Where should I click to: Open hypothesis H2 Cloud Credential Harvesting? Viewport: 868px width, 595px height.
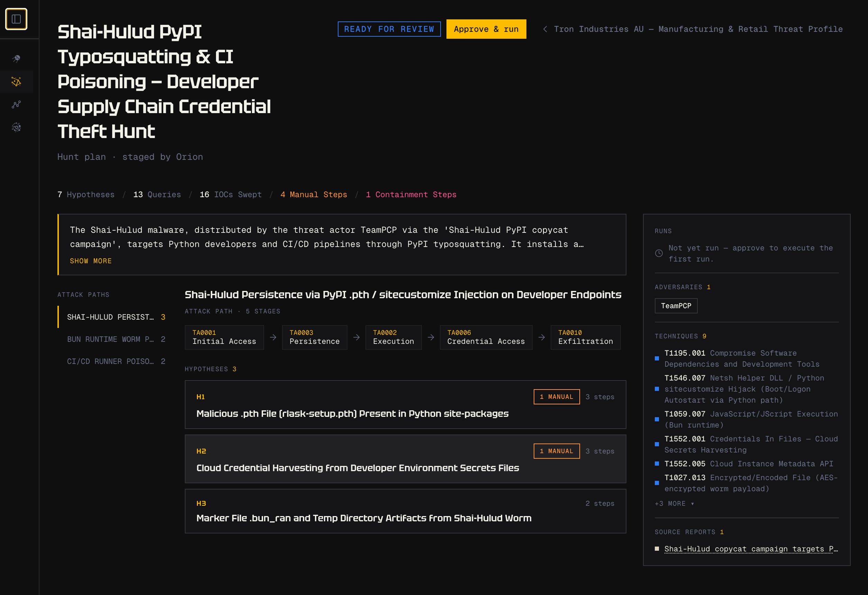pos(405,459)
